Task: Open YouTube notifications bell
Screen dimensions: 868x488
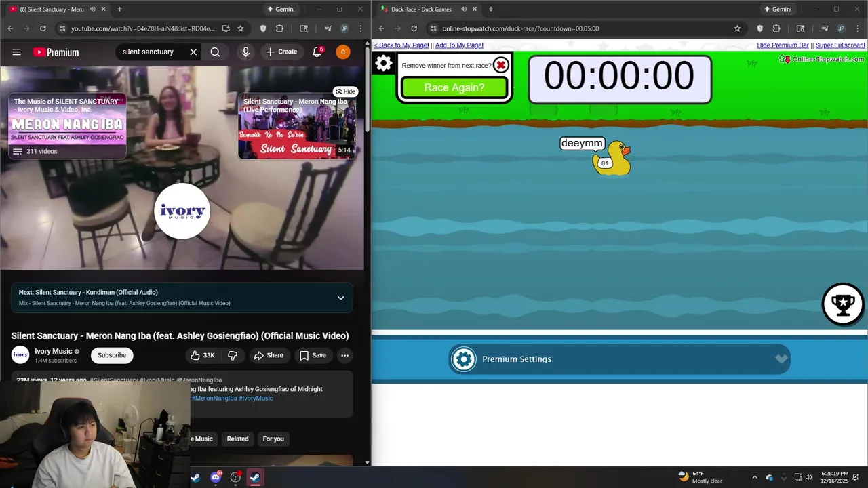Action: 317,52
